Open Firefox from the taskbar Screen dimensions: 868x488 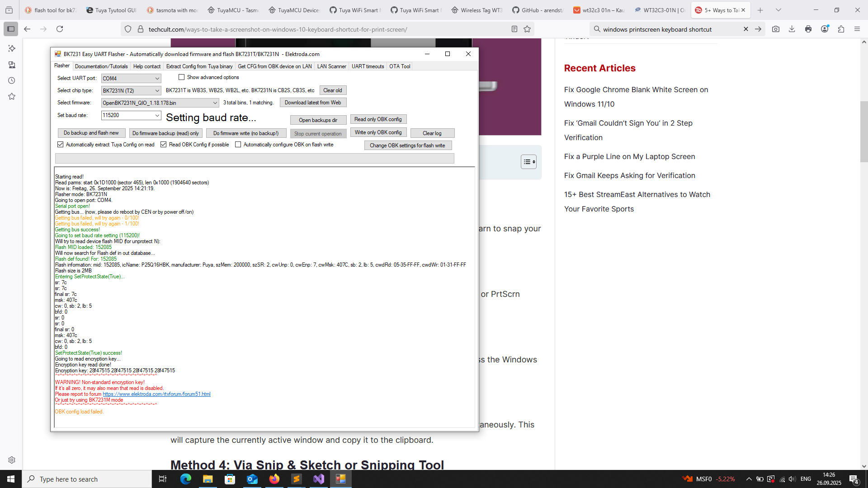coord(274,479)
